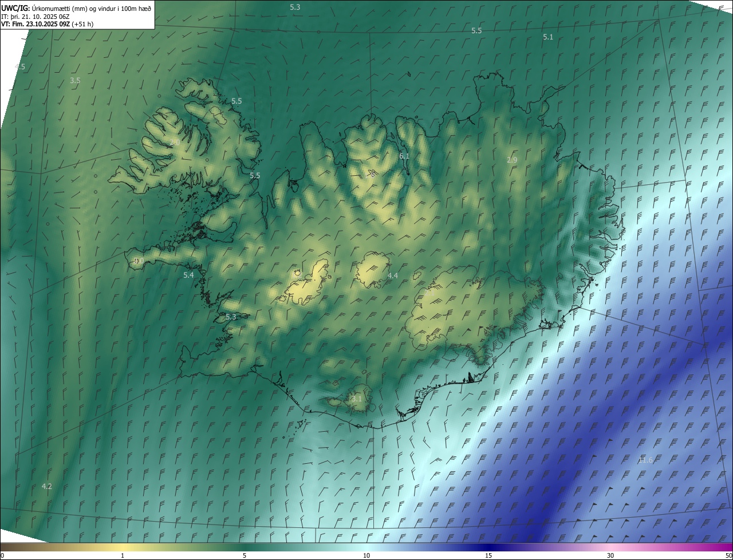Click the colorbar tick label 30
Viewport: 733px width, 560px height.
click(610, 555)
